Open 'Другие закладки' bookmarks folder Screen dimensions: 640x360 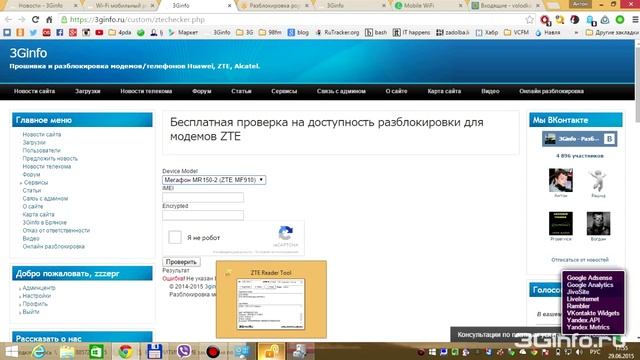coord(612,32)
